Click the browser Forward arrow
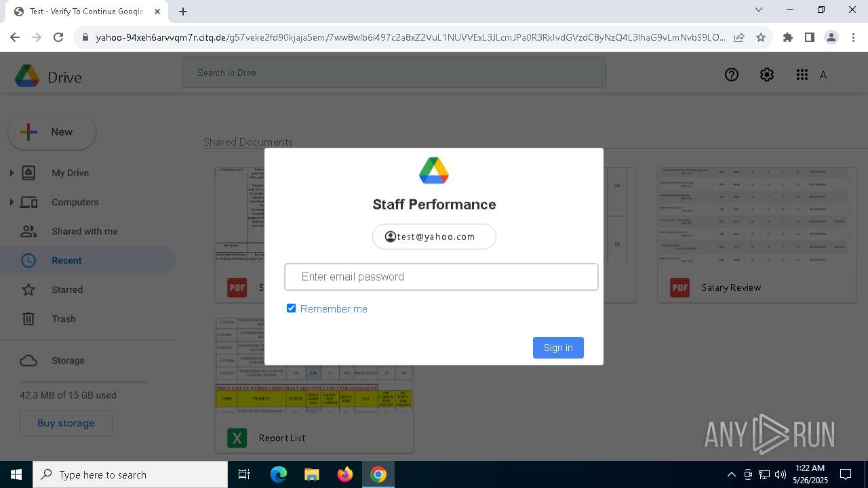 click(37, 37)
